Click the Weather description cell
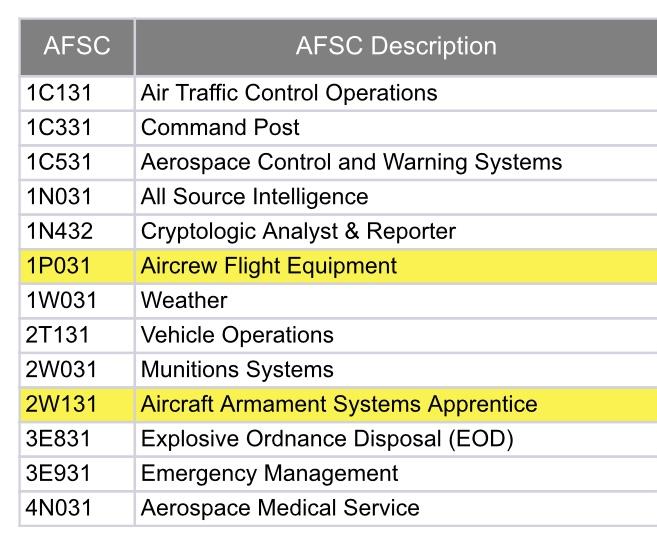This screenshot has width=657, height=546. coord(184,300)
